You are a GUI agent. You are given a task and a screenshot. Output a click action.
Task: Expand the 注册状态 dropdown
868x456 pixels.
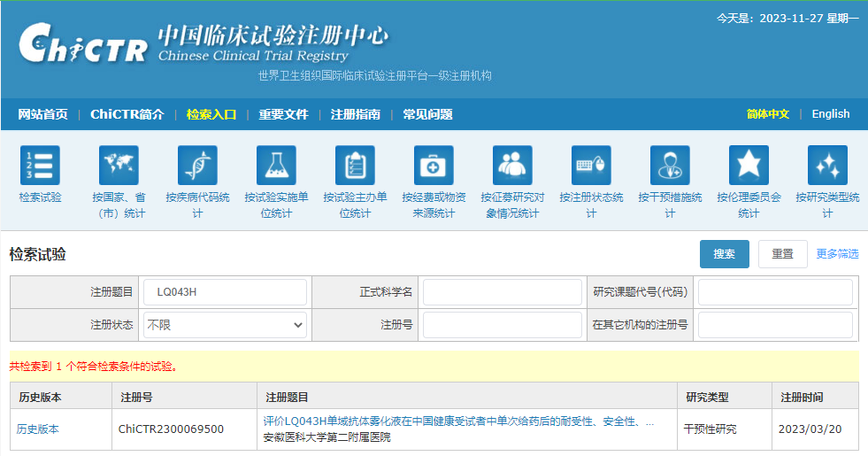pos(225,325)
